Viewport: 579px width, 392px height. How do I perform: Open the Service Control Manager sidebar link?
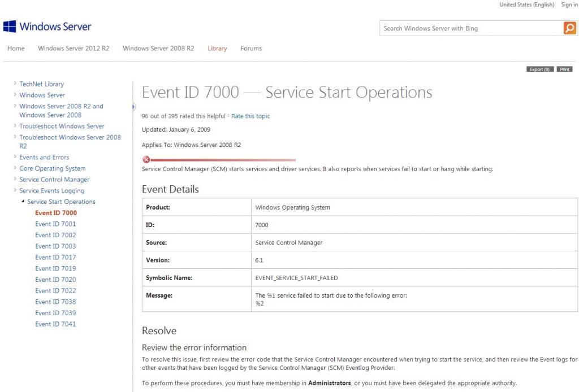(x=54, y=180)
